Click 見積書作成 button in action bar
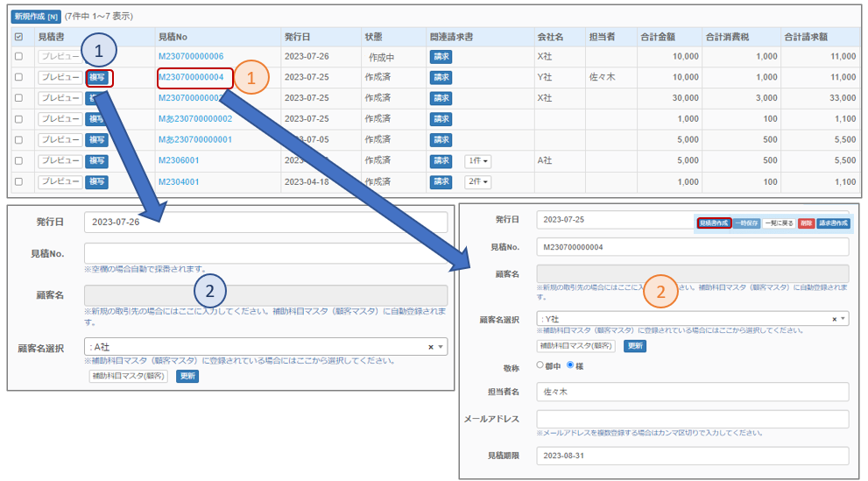This screenshot has height=481, width=868. click(x=714, y=223)
